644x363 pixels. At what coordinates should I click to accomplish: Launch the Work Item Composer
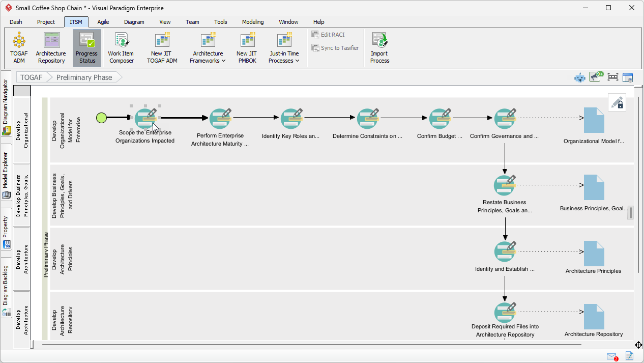pos(121,48)
